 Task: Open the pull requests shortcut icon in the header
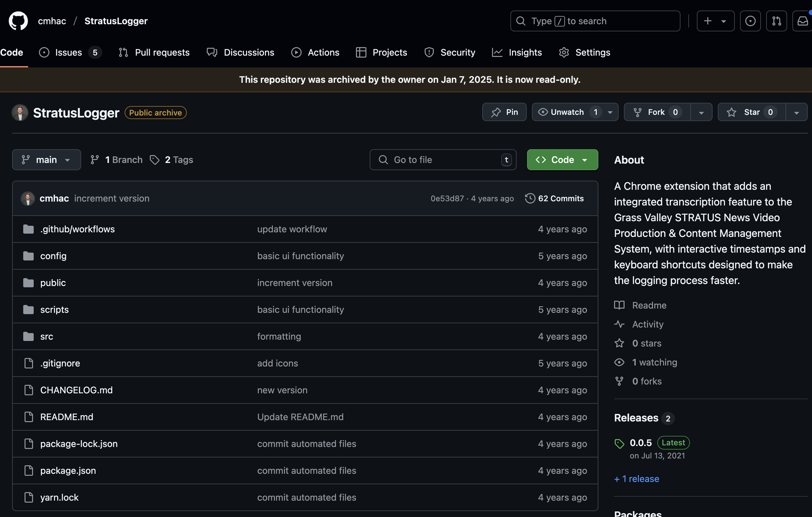776,21
